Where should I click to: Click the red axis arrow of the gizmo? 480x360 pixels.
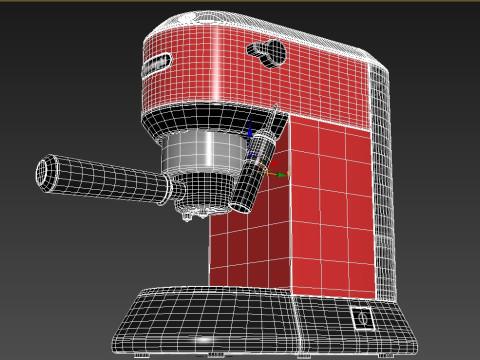click(274, 164)
